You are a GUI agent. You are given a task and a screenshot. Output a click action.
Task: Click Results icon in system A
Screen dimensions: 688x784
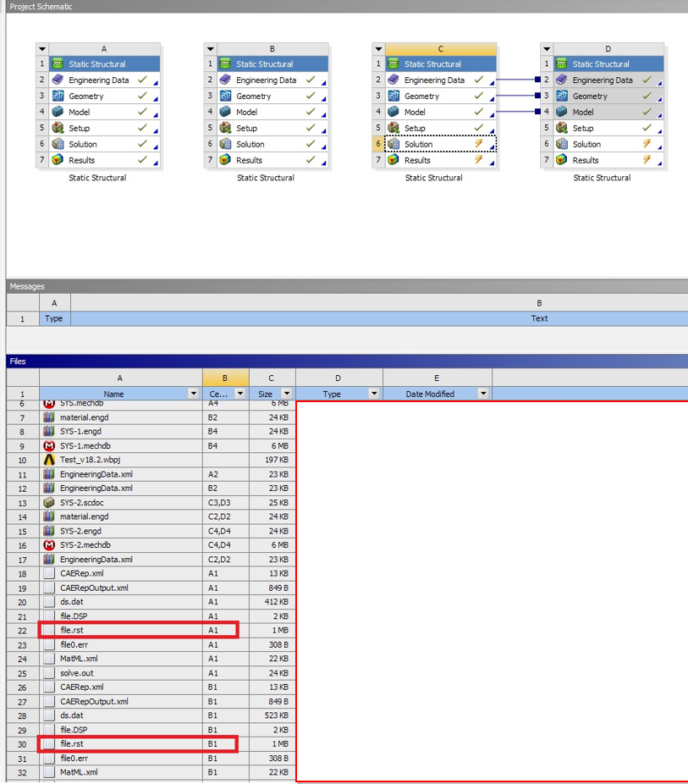[58, 160]
